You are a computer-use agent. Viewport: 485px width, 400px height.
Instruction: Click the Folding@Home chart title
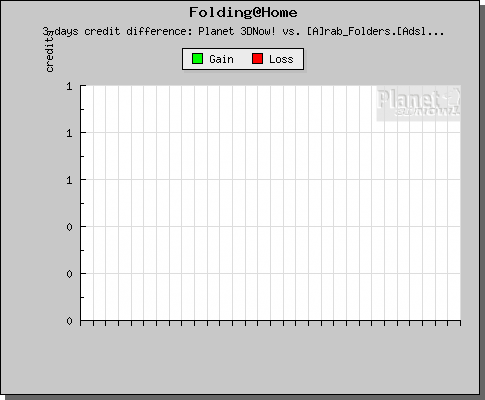pyautogui.click(x=243, y=13)
